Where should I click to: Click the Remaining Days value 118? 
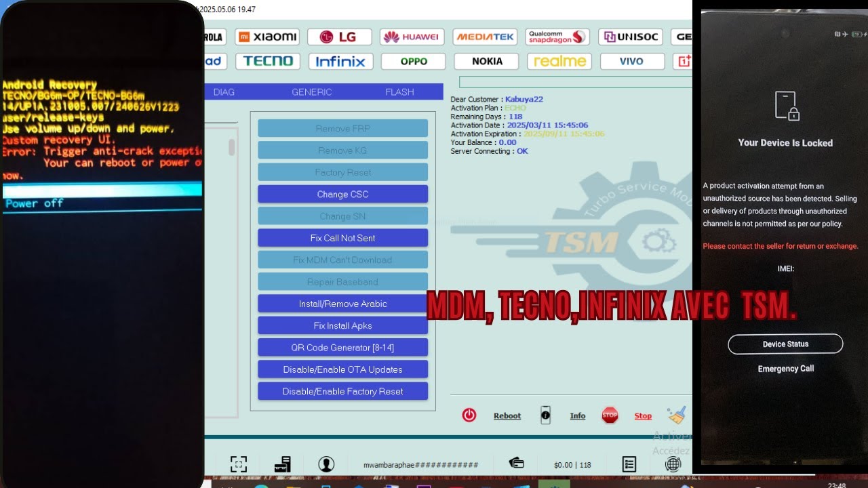(515, 117)
